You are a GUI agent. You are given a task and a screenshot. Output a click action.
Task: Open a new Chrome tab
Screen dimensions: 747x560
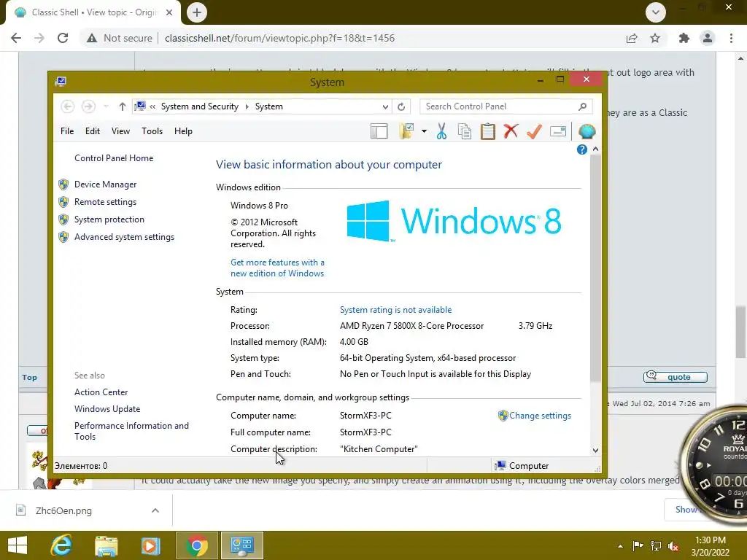197,12
